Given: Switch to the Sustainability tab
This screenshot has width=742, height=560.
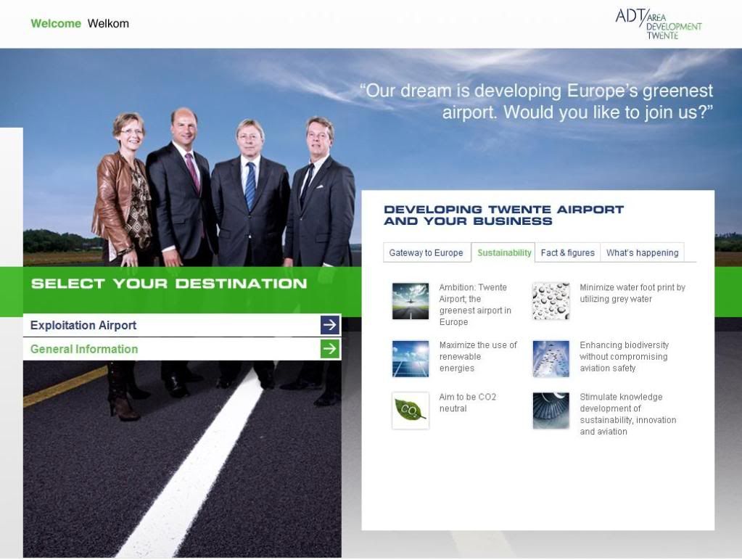Looking at the screenshot, I should coord(504,252).
